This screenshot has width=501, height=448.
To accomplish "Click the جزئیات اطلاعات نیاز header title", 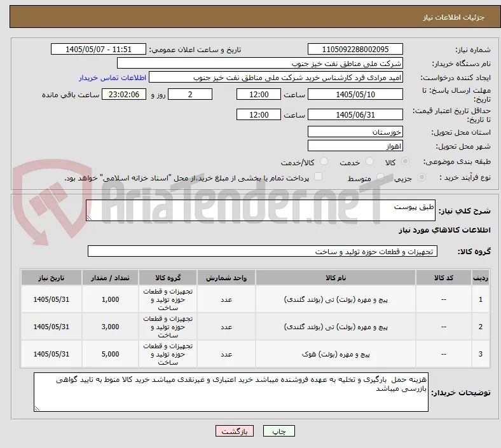I will point(454,17).
